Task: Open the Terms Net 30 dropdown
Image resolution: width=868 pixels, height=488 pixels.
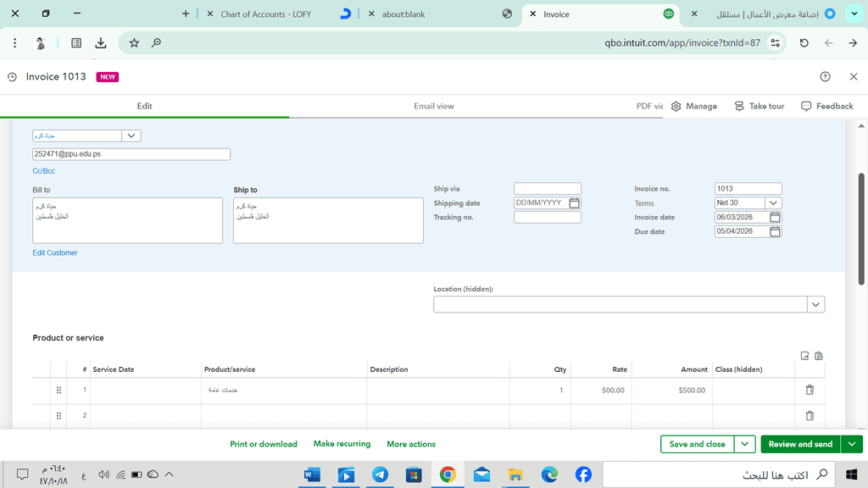Action: (x=772, y=203)
